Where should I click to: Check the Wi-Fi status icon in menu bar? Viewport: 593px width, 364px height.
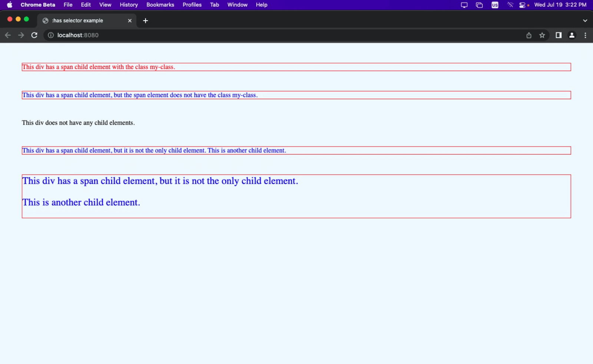coord(510,5)
